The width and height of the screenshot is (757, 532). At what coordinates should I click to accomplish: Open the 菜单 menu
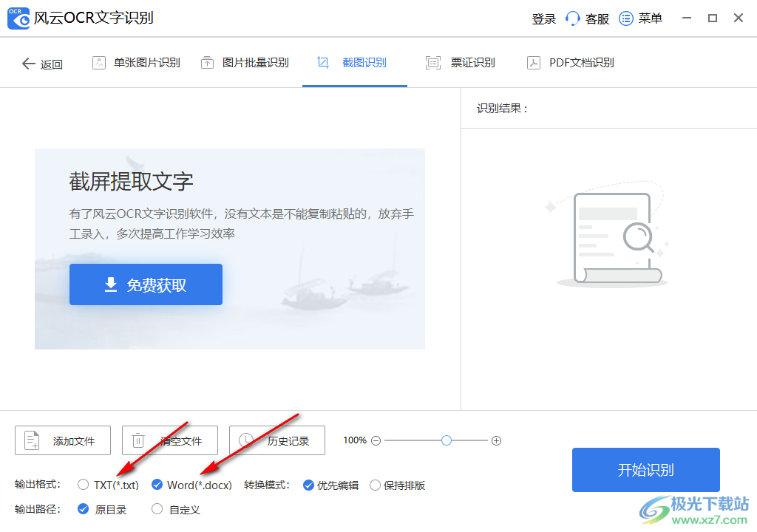[x=641, y=18]
